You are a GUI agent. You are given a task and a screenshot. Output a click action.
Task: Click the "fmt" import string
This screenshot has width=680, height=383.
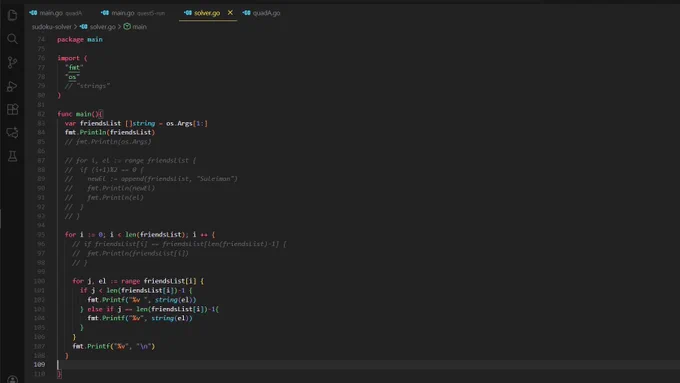tap(74, 68)
